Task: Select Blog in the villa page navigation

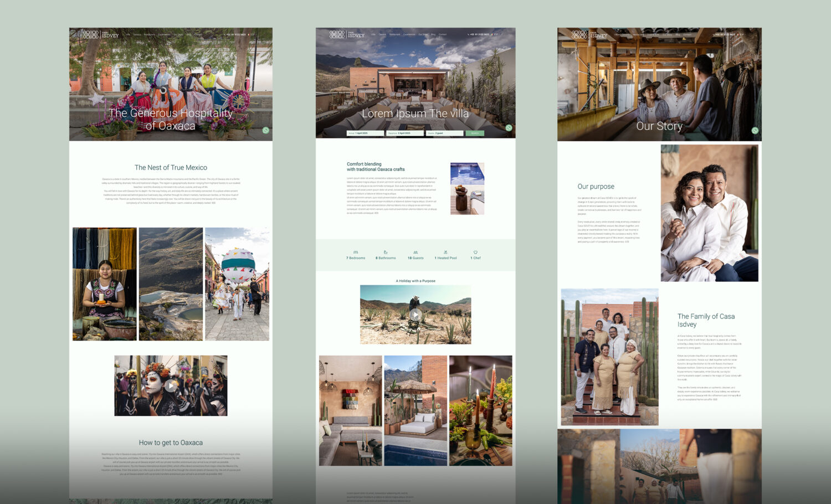Action: click(x=433, y=34)
